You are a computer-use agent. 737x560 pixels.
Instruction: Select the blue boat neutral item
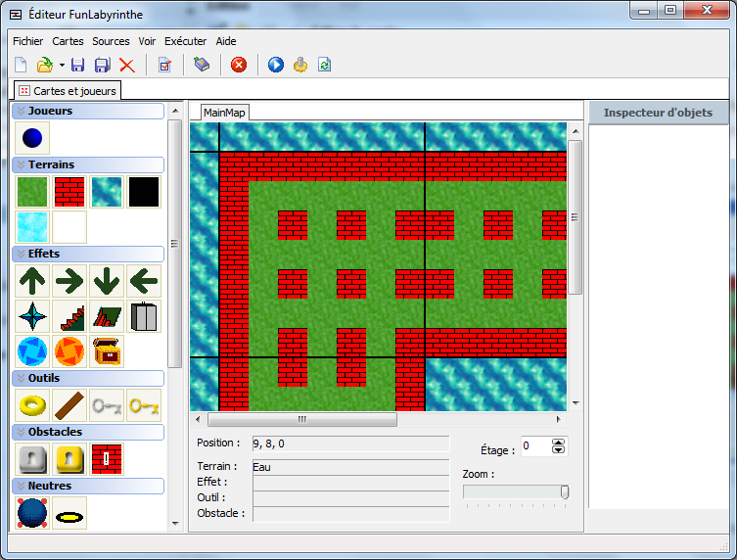pyautogui.click(x=32, y=513)
